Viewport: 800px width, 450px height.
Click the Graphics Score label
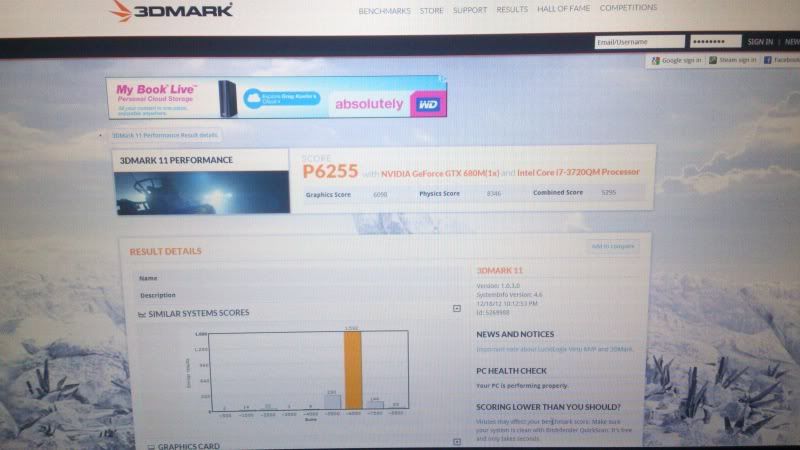328,195
